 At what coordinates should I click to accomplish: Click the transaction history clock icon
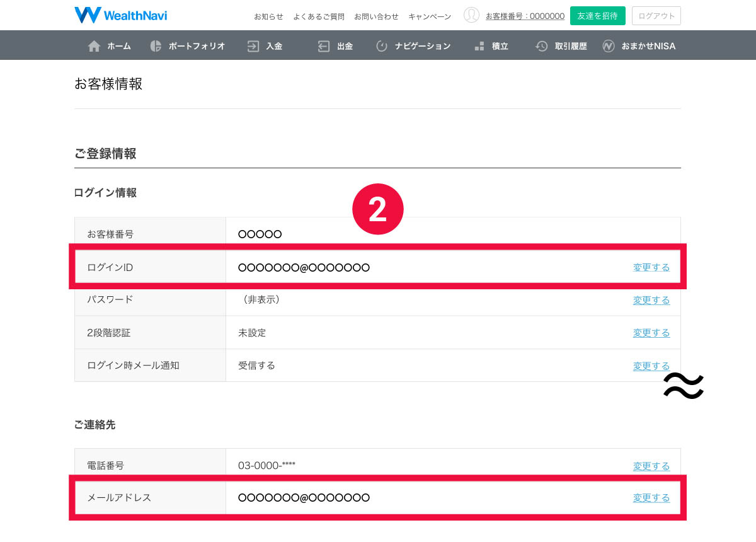542,46
